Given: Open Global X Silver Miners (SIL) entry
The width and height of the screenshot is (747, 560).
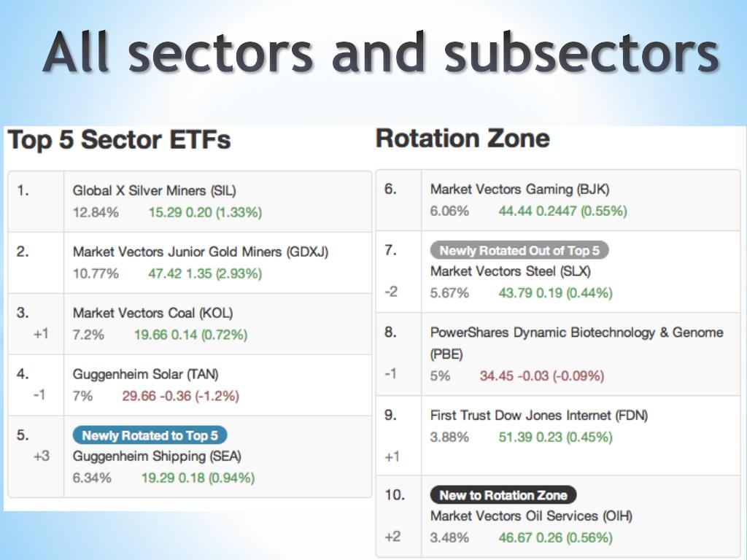Looking at the screenshot, I should pyautogui.click(x=154, y=190).
